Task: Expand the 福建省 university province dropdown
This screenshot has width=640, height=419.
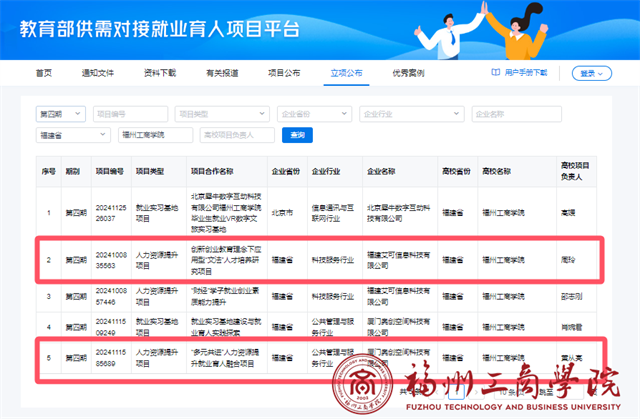Action: pos(73,135)
